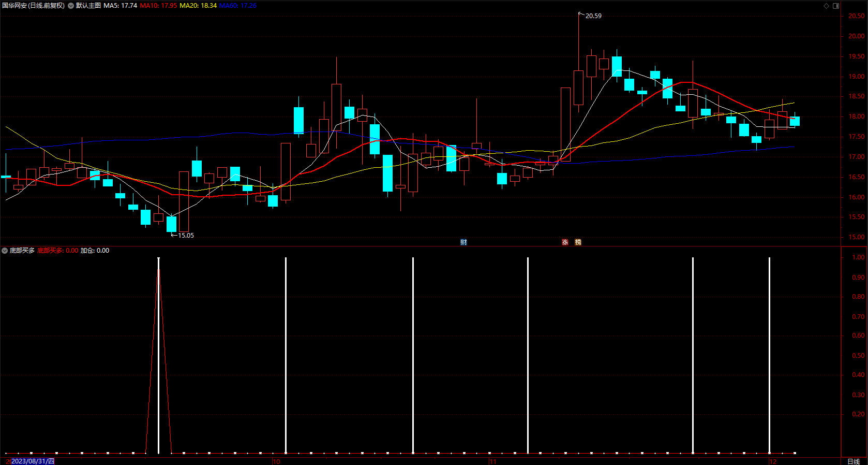The image size is (868, 465).
Task: Expand the 底部买多 indicator dropdown arrow
Action: point(5,251)
